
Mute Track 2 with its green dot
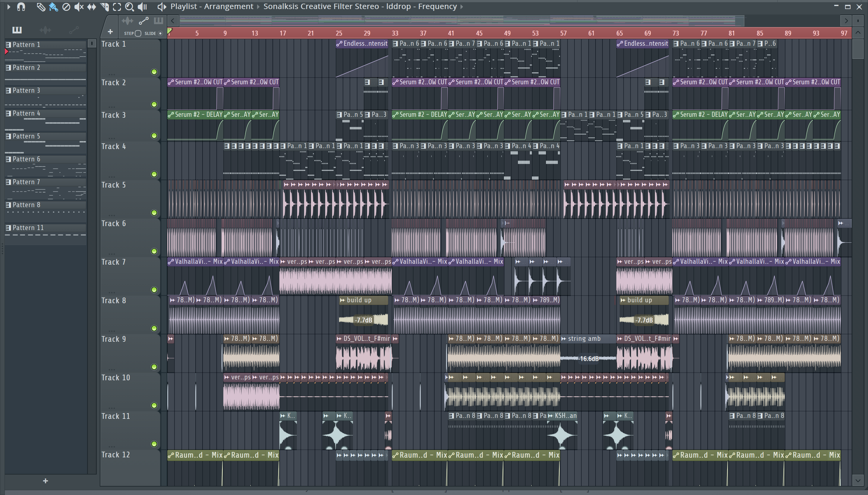pyautogui.click(x=154, y=104)
